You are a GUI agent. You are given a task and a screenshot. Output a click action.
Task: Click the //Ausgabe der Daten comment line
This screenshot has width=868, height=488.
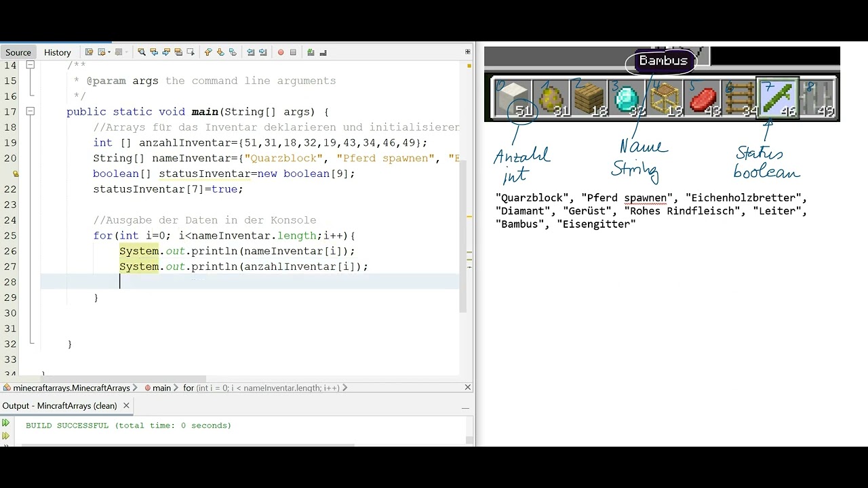pos(205,220)
